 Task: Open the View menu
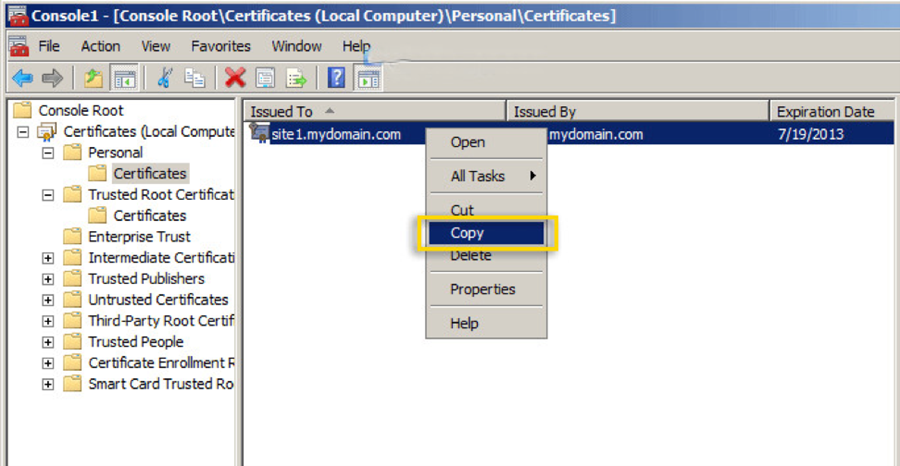156,46
